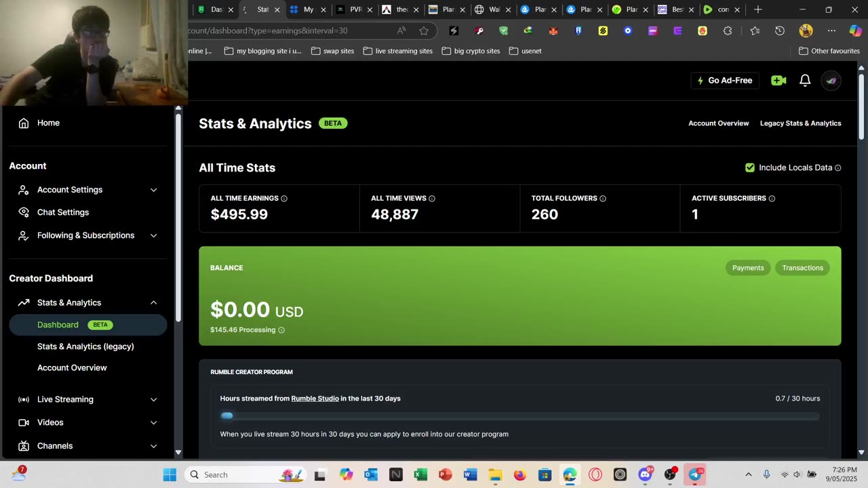This screenshot has height=488, width=868.
Task: Open the user profile avatar menu
Action: click(831, 81)
